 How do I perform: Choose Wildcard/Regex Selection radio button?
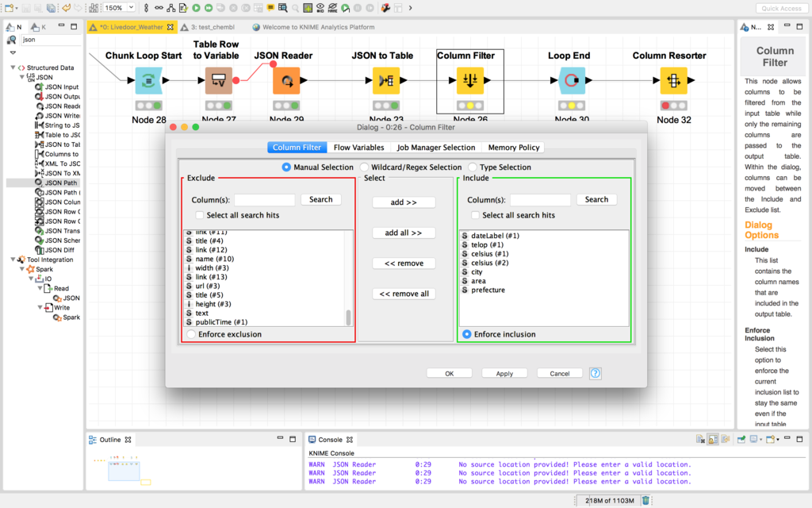point(365,167)
